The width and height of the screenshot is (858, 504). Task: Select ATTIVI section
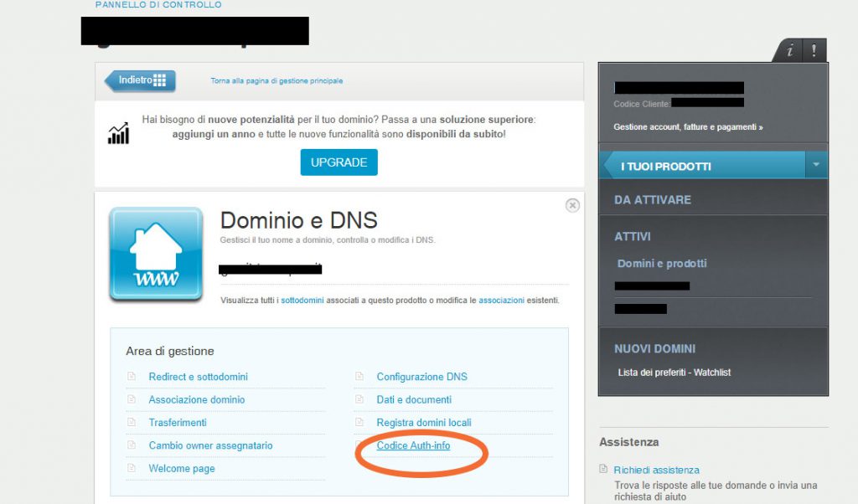pos(632,237)
